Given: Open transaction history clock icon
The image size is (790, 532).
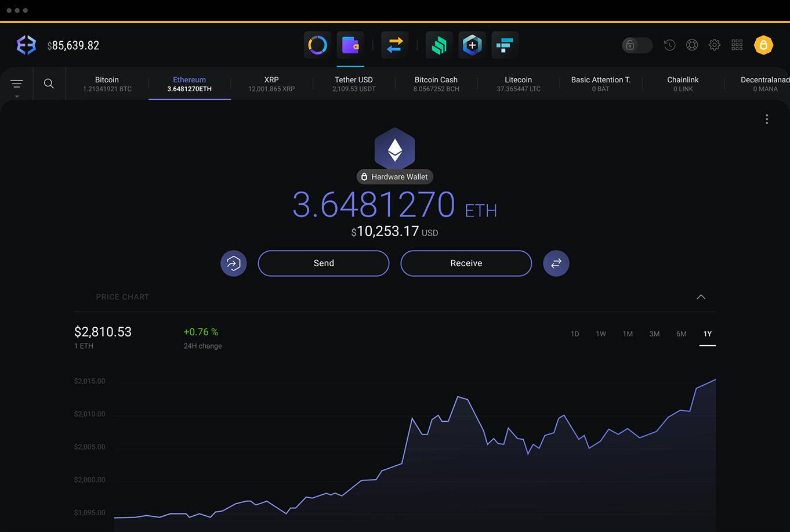Looking at the screenshot, I should [669, 45].
